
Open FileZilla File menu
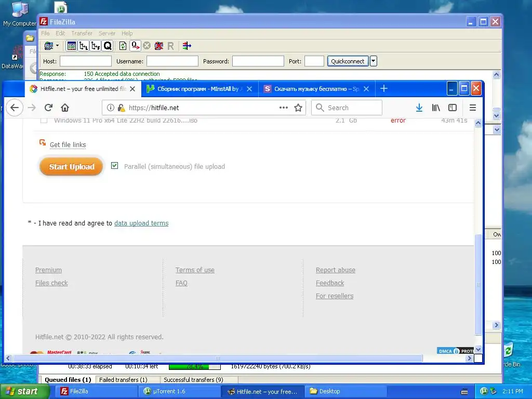click(46, 33)
